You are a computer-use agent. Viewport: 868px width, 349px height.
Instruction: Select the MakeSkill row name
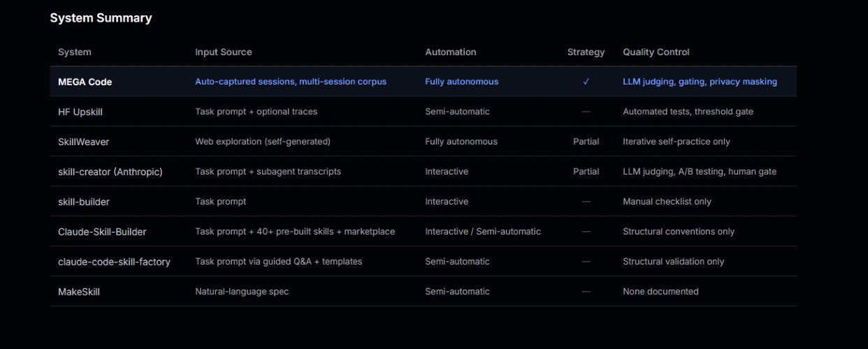(x=79, y=292)
